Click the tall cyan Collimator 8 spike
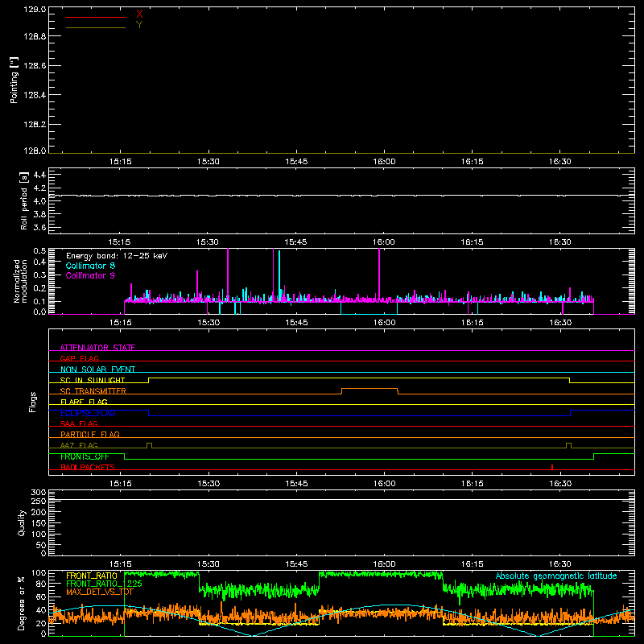 point(279,275)
